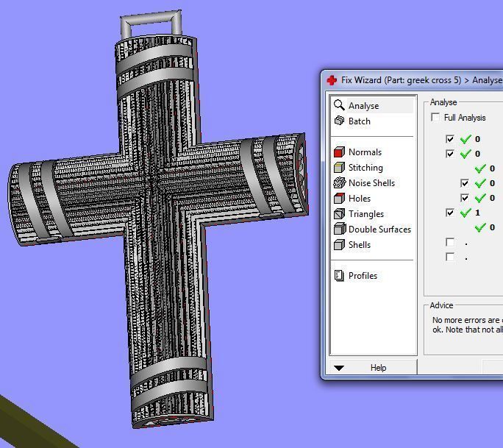Enable the Full Analysis checkbox
This screenshot has height=448, width=503.
[x=435, y=117]
